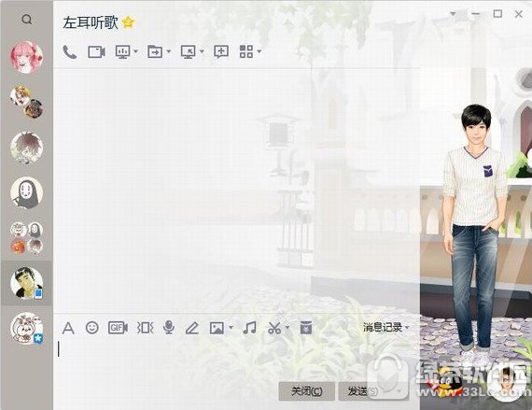Viewport: 532px width, 410px height.
Task: Open the handwriting pencil tool
Action: pos(192,328)
